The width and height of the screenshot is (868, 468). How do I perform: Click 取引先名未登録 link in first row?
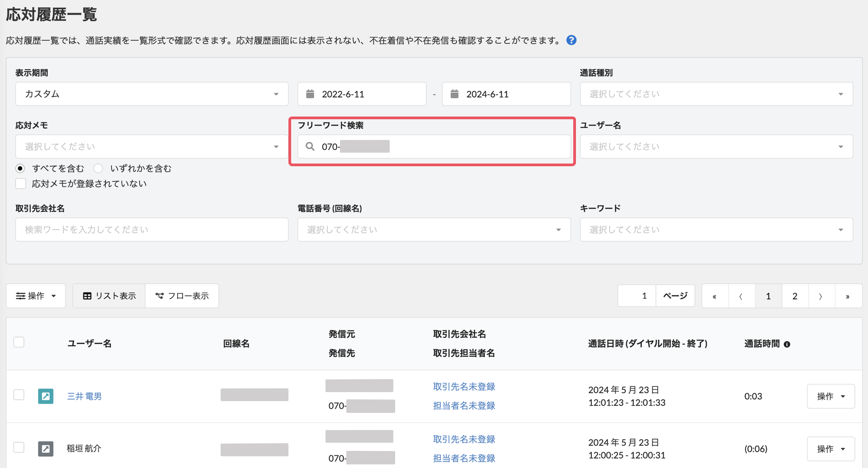pyautogui.click(x=464, y=387)
